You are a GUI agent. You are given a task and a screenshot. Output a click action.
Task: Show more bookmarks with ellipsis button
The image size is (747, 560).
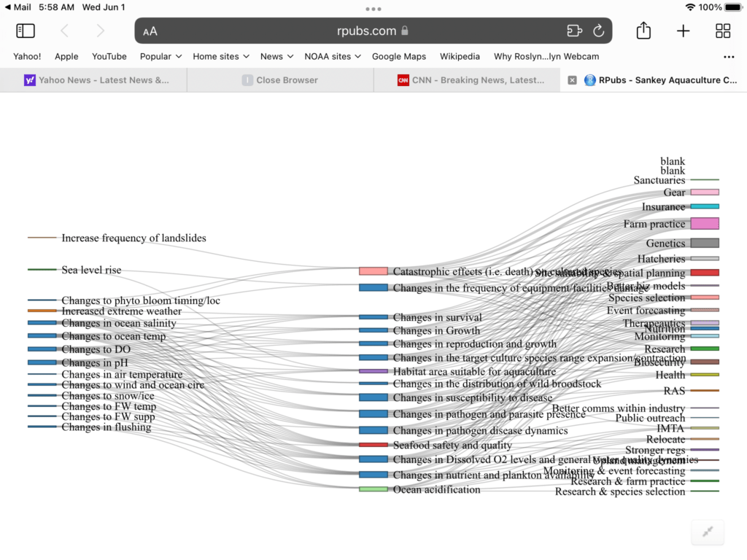pos(728,56)
